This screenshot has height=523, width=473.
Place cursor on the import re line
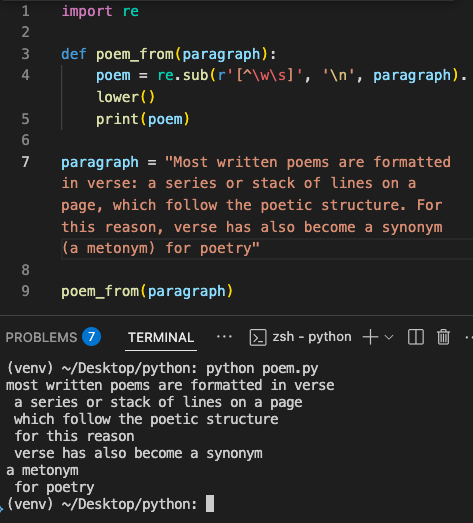(100, 11)
